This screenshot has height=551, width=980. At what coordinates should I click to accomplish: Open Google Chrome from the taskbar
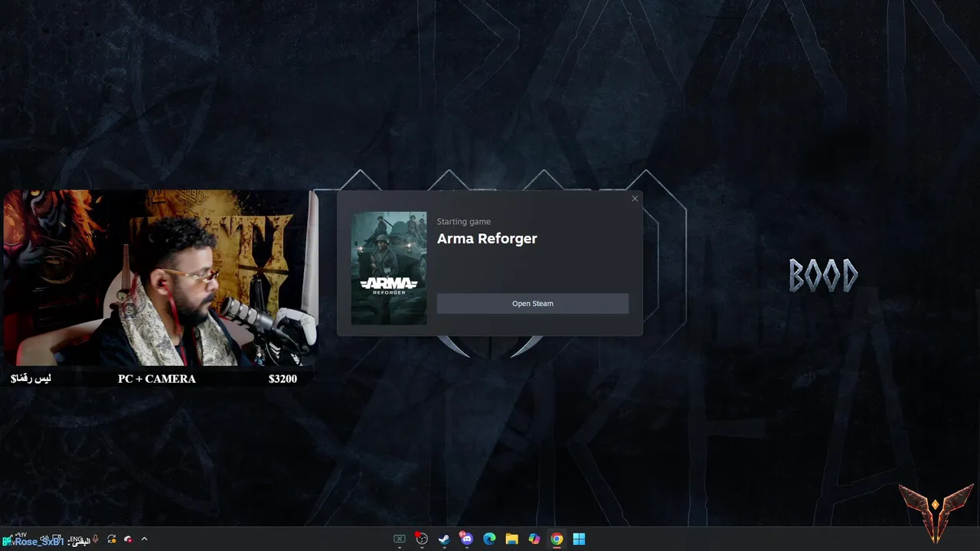557,539
